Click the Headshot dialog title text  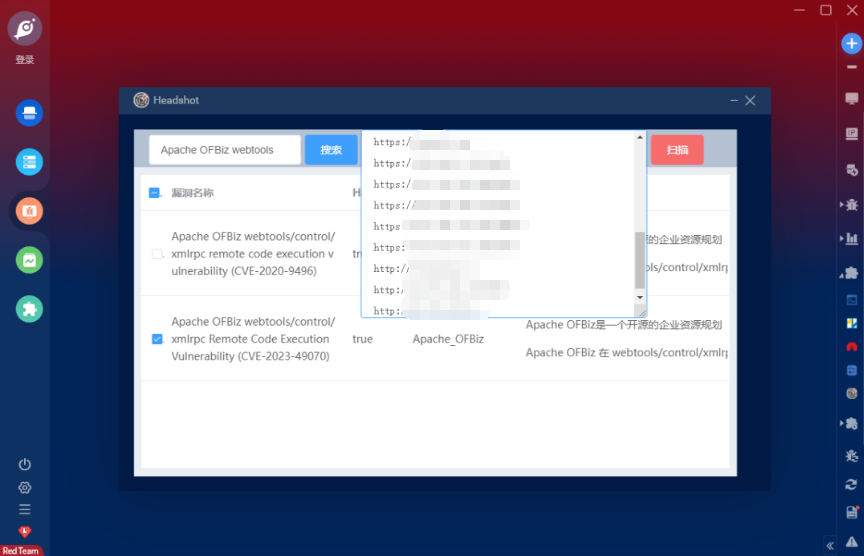click(176, 100)
